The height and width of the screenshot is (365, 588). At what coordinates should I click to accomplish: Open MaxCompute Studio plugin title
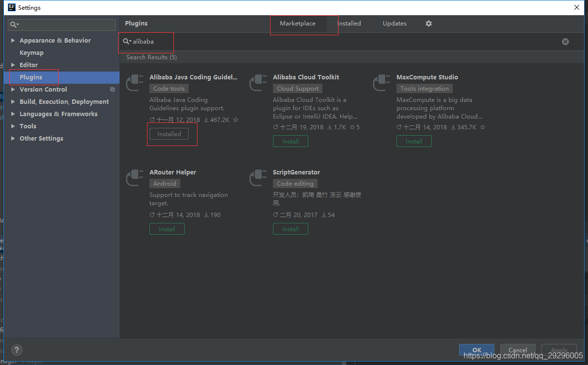(427, 77)
